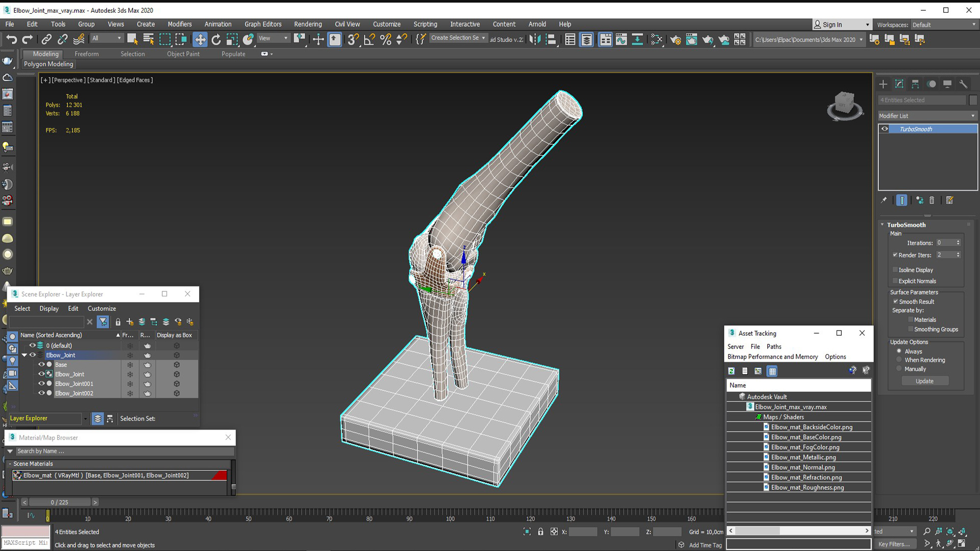Open the Hierarchy command panel tab
This screenshot has height=551, width=980.
[915, 84]
